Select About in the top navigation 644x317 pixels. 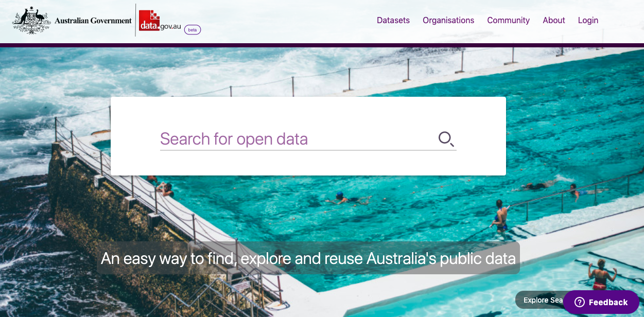[x=554, y=21]
